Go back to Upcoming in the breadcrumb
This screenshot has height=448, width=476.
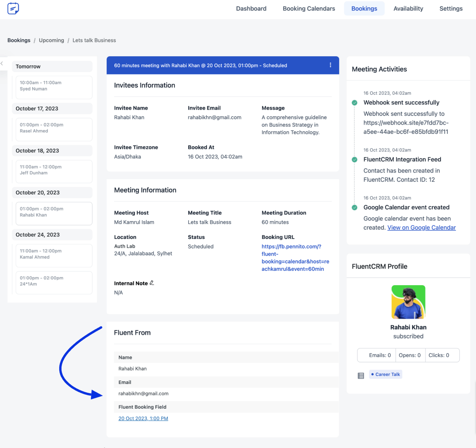coord(51,40)
